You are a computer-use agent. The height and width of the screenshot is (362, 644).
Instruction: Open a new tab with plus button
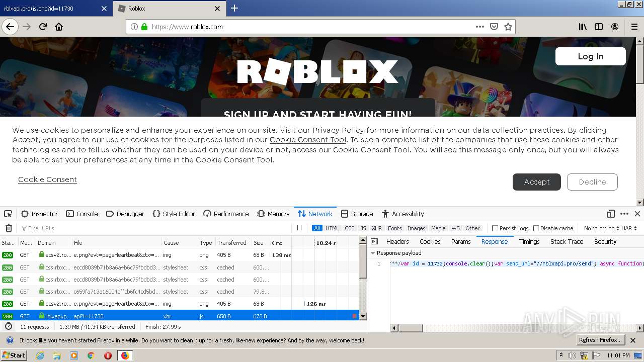click(234, 8)
